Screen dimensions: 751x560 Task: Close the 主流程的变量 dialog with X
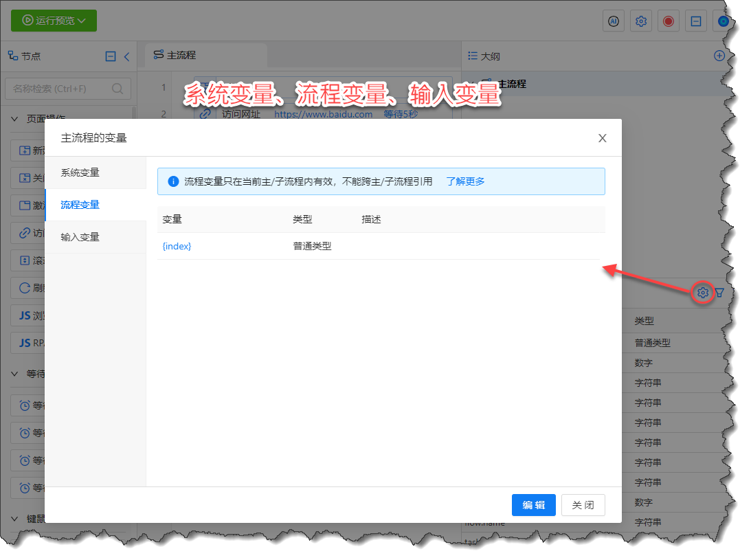(603, 138)
